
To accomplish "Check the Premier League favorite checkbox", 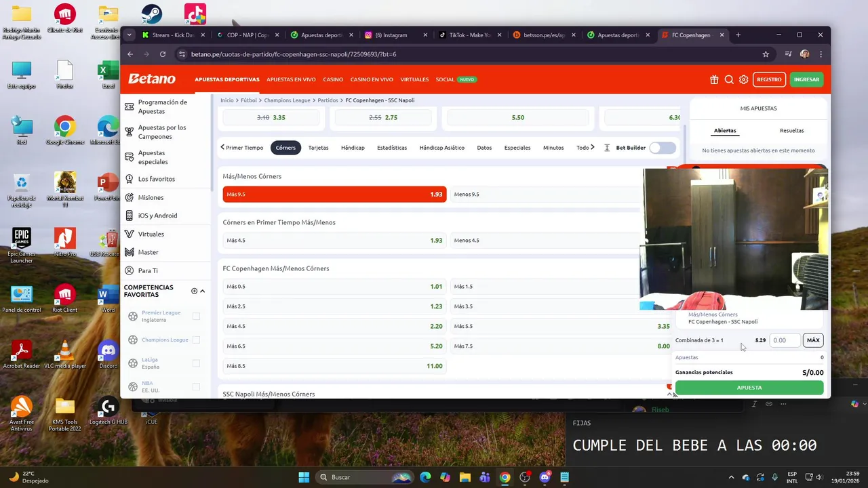I will click(x=196, y=317).
